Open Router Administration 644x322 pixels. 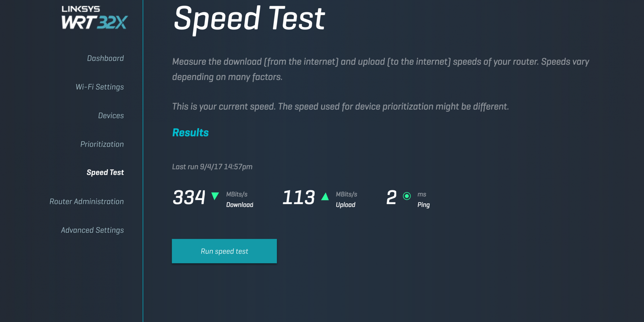click(x=86, y=201)
